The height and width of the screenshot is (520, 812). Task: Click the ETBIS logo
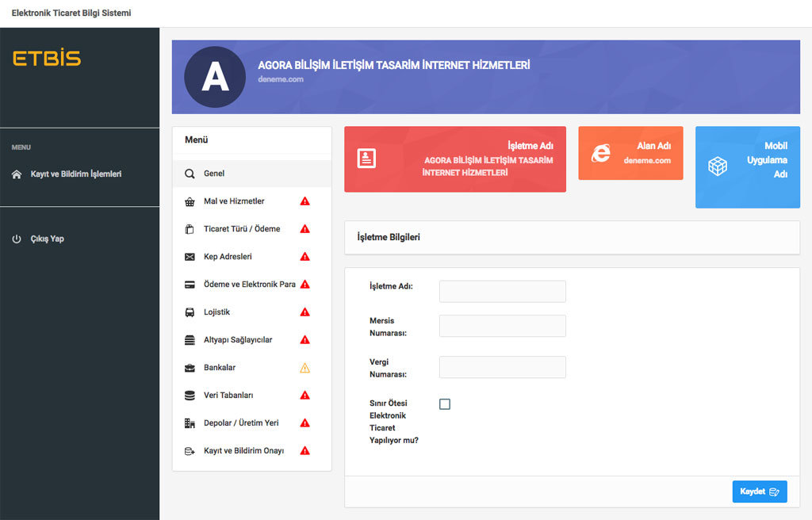coord(47,59)
